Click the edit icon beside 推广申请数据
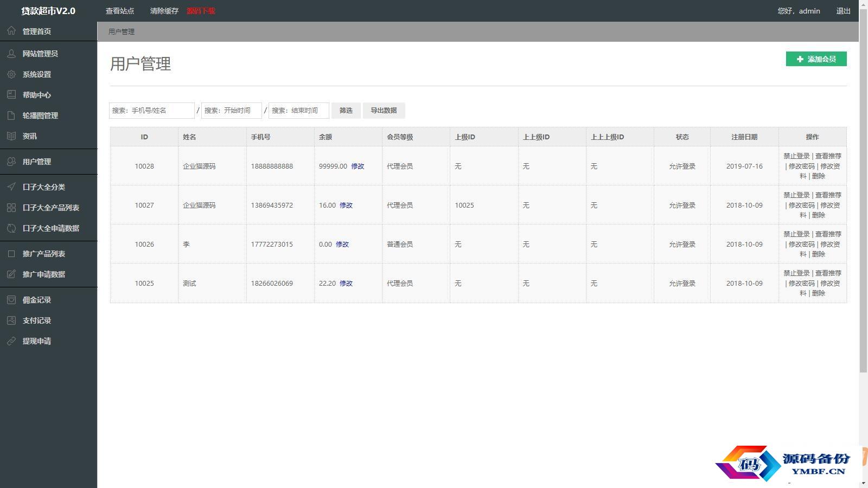This screenshot has height=488, width=868. click(11, 274)
